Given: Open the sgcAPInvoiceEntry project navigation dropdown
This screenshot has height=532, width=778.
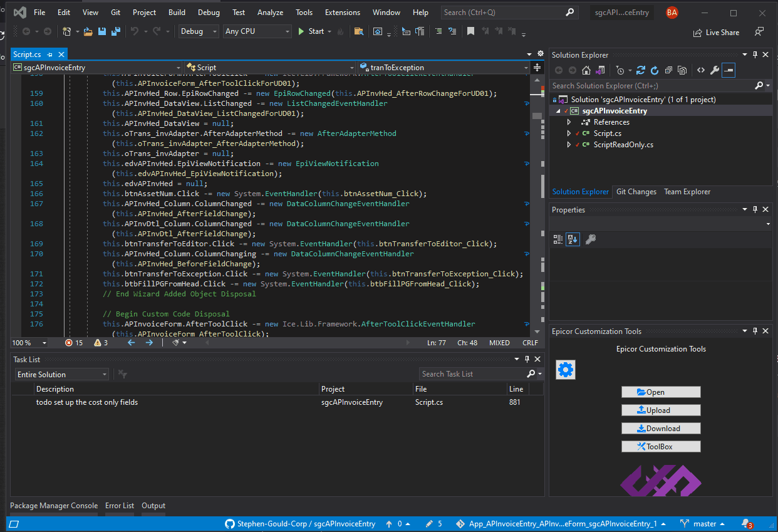Looking at the screenshot, I should point(97,68).
